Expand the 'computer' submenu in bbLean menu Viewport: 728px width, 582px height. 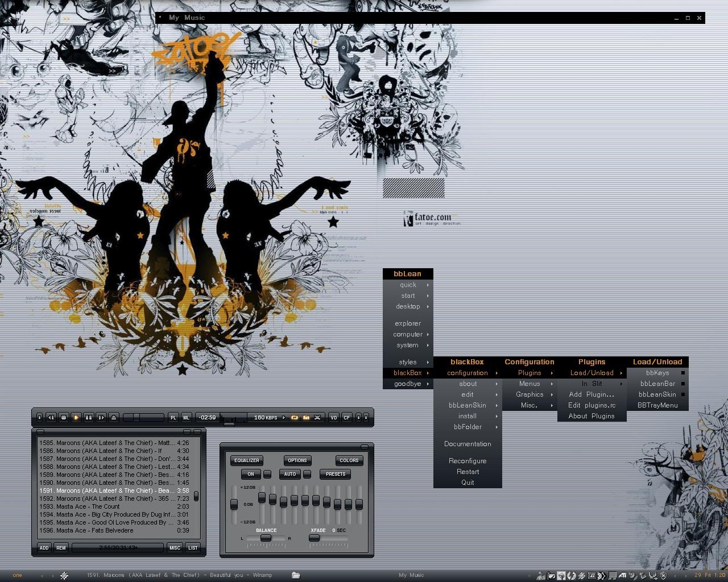point(408,334)
